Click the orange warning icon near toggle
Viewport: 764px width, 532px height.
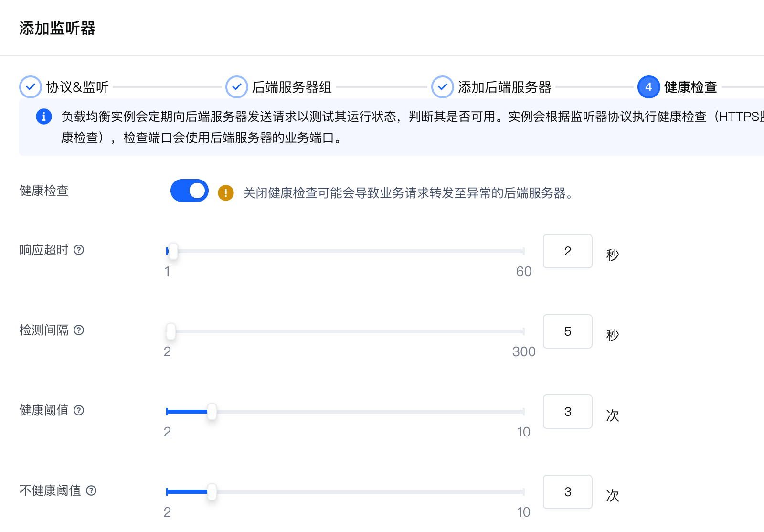pos(226,193)
